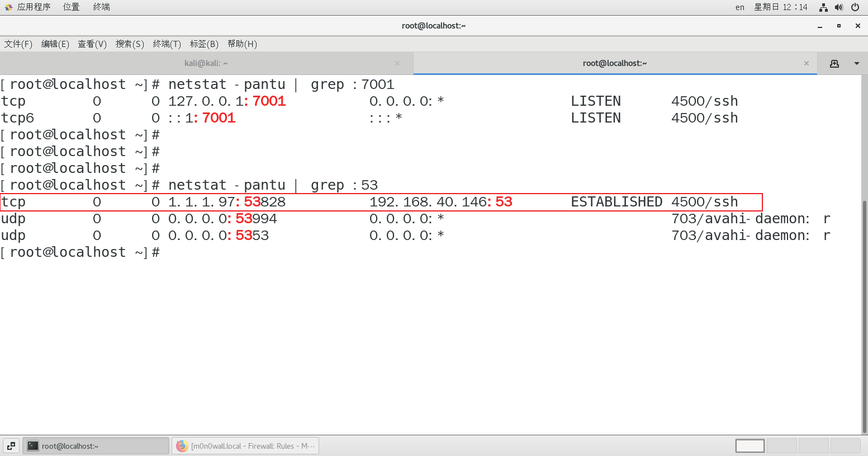Viewport: 868px width, 456px height.
Task: Close the terminal window
Action: coord(857,26)
